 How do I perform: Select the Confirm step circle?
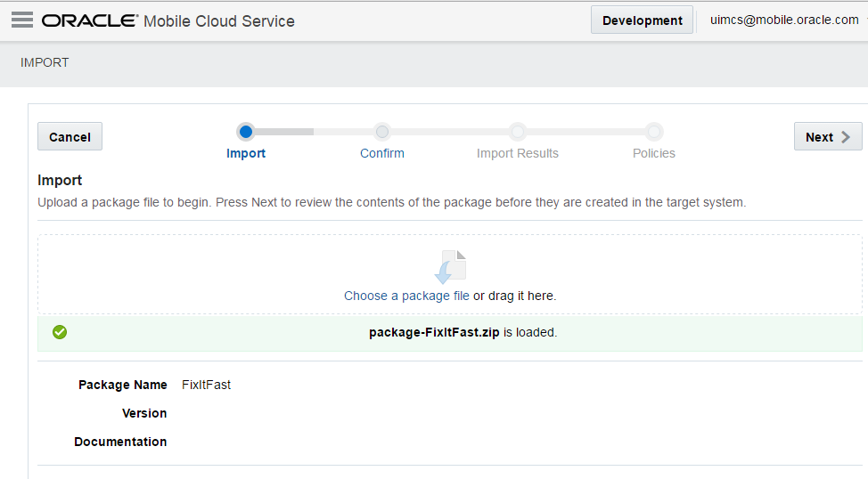pyautogui.click(x=382, y=132)
